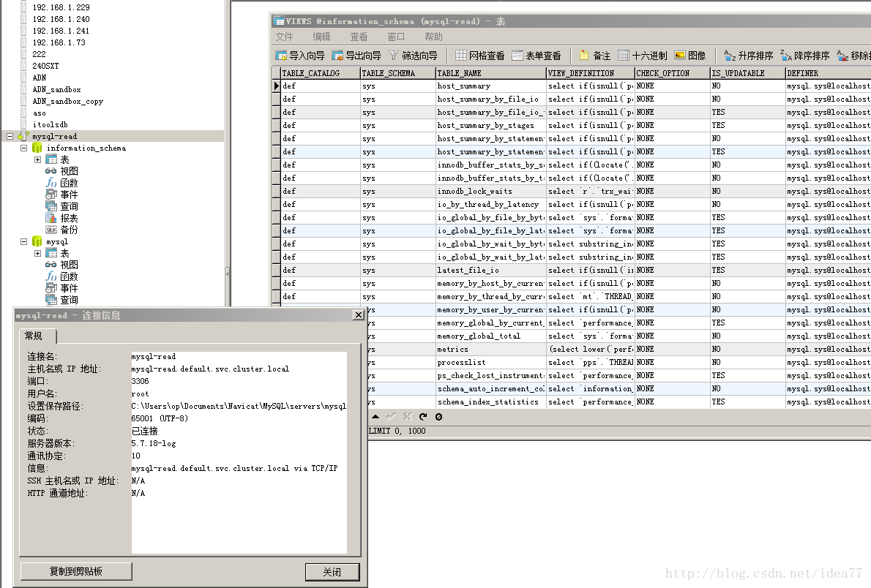Sort descending with 降序排序
This screenshot has height=588, width=871.
tap(805, 56)
